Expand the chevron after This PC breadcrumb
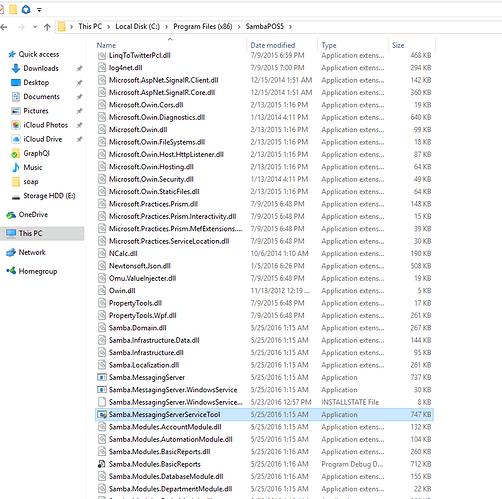502x499 pixels. click(109, 27)
